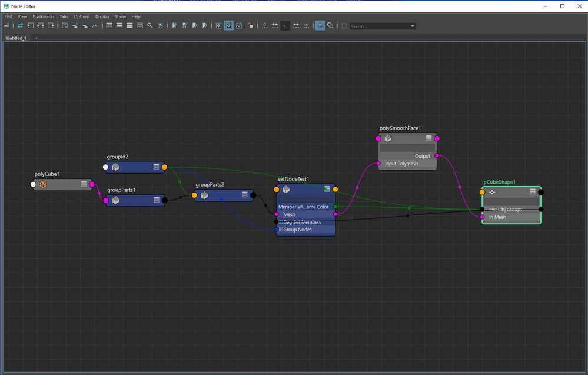588x375 pixels.
Task: Set nodes to simple view mode
Action: (109, 25)
